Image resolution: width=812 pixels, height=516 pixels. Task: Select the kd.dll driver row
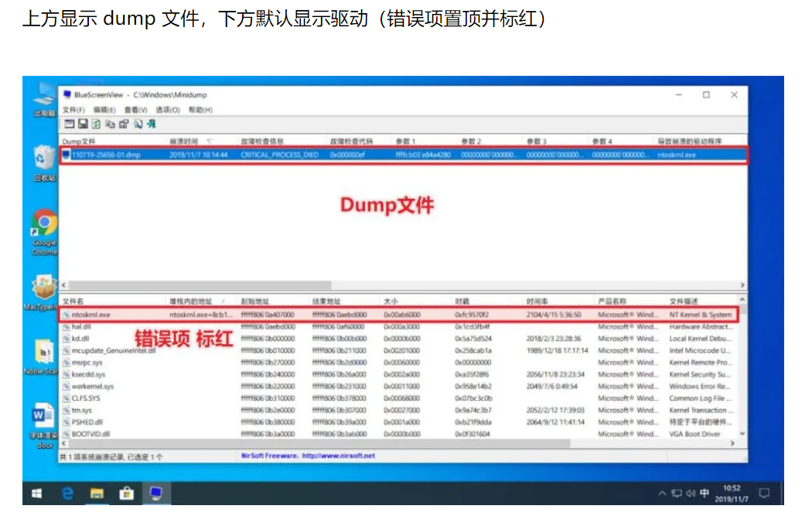[399, 339]
